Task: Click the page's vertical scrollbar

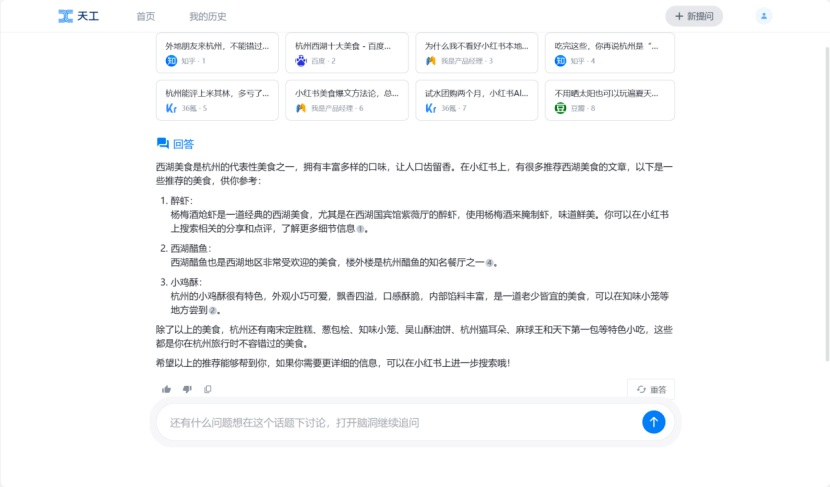Action: coord(827,204)
